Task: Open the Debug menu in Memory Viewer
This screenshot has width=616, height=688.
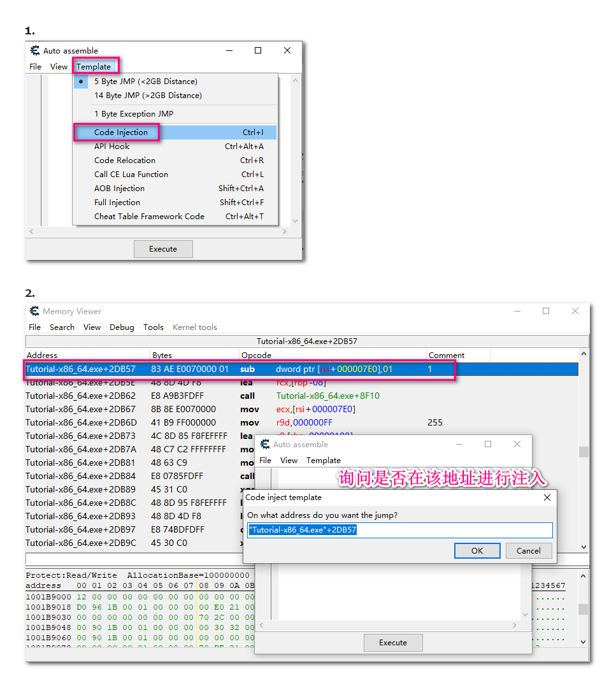Action: (122, 327)
